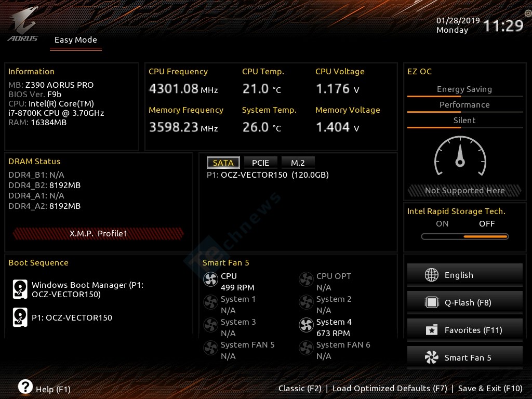Switch to the PCIE tab

(x=261, y=163)
